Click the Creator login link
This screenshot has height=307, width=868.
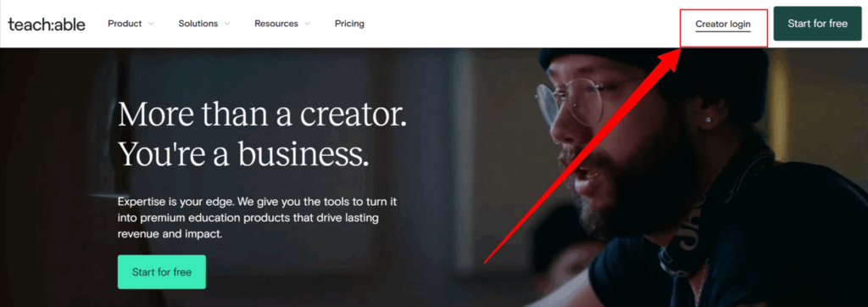coord(723,24)
